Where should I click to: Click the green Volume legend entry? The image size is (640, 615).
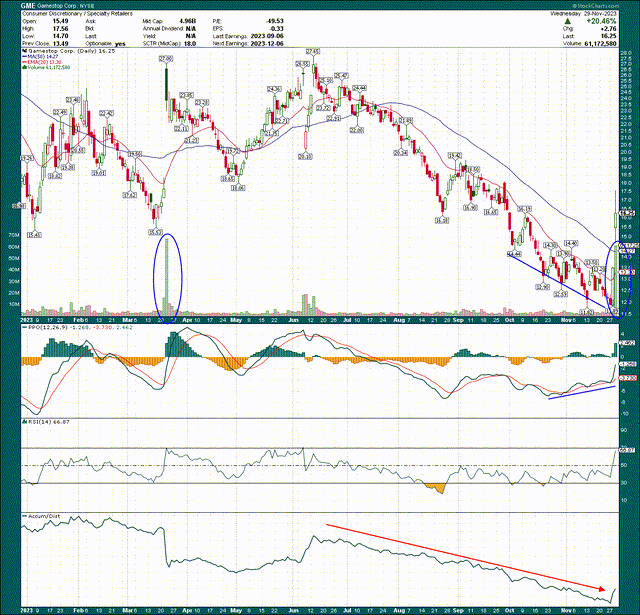pos(46,67)
